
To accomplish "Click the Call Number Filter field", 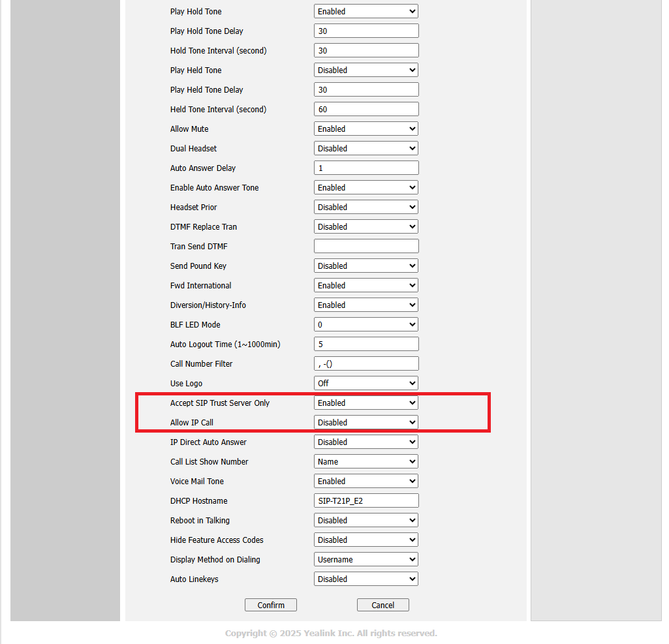I will click(x=366, y=363).
